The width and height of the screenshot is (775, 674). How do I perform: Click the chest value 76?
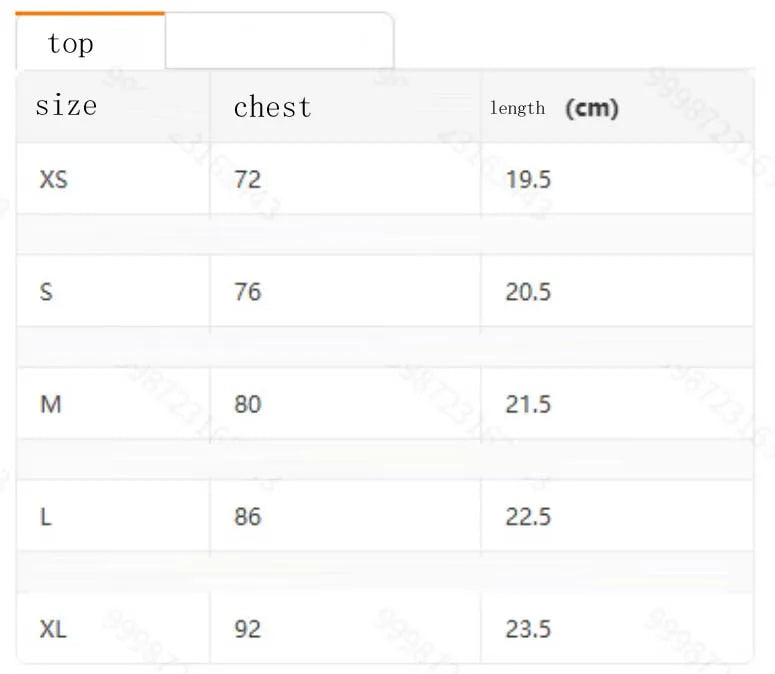click(247, 292)
